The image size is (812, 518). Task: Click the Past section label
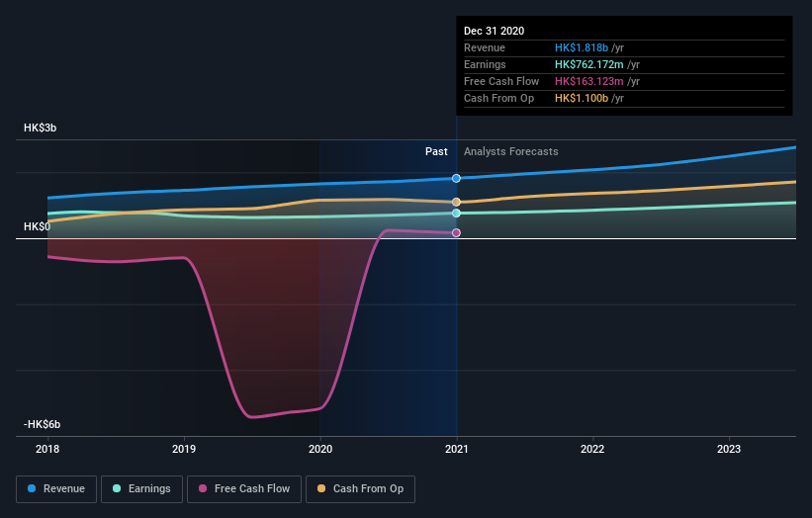[x=436, y=151]
